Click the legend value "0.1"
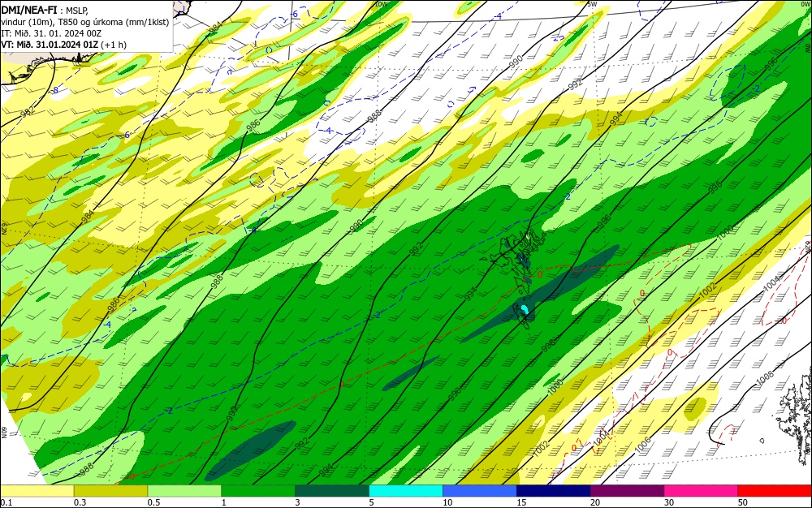812x508 pixels. click(6, 502)
